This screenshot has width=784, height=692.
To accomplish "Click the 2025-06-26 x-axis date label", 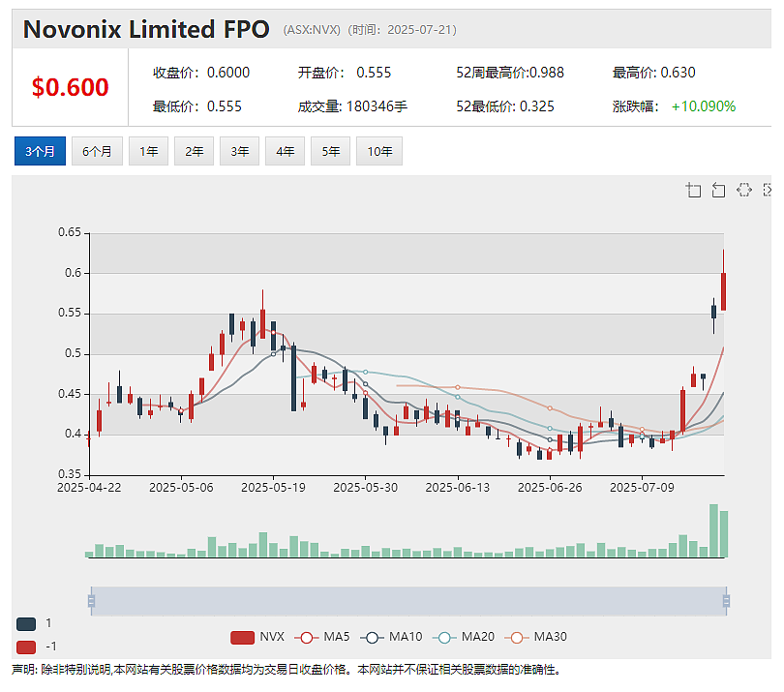I will click(x=550, y=488).
